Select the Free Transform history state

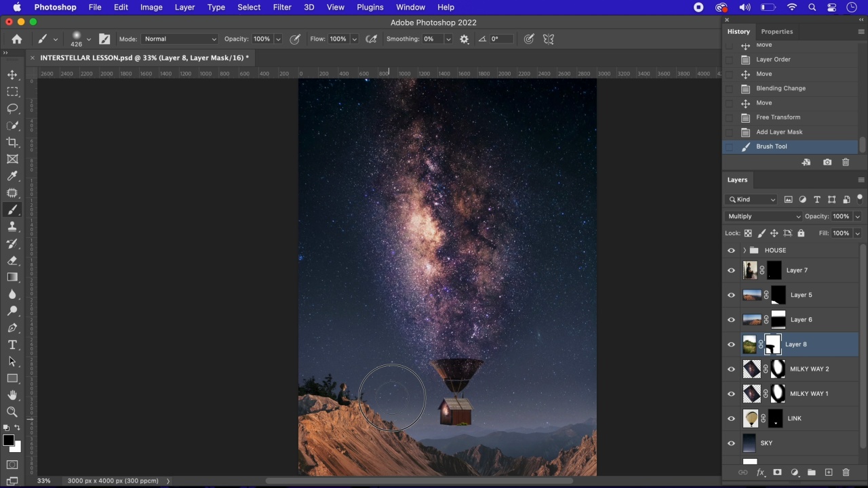(778, 117)
